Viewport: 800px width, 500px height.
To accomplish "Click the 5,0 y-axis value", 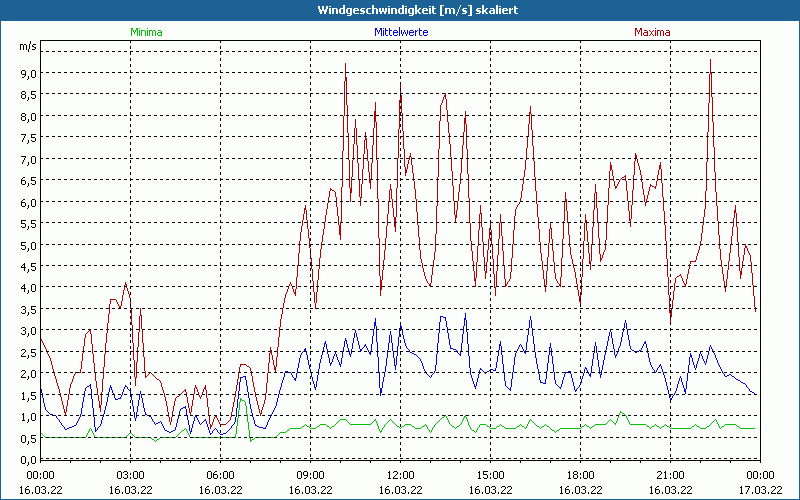I will 29,245.
